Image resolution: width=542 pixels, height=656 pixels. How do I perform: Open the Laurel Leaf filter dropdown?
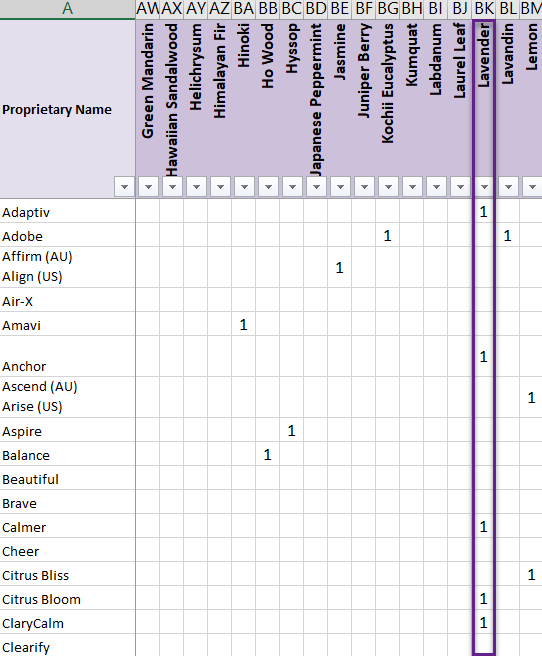(x=460, y=187)
